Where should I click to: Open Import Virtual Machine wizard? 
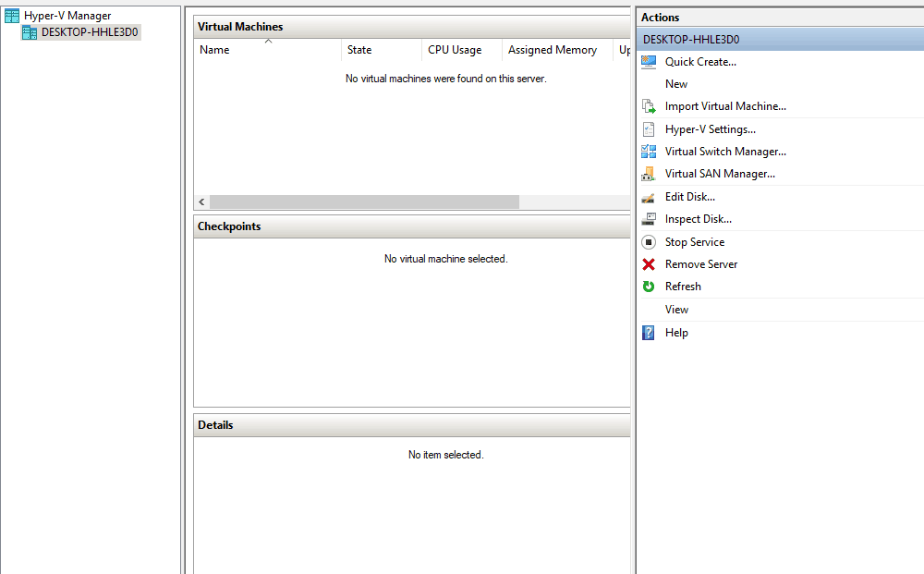point(725,106)
